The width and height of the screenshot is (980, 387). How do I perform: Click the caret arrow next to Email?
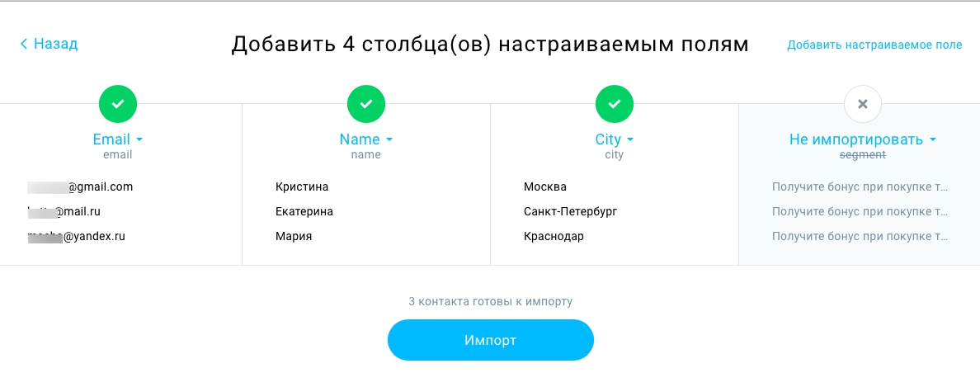139,139
